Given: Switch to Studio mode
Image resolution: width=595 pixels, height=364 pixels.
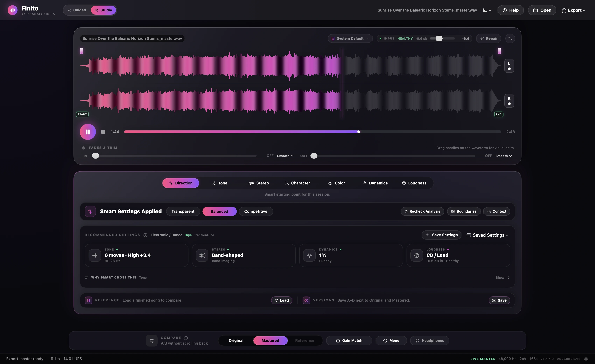Looking at the screenshot, I should pos(103,10).
